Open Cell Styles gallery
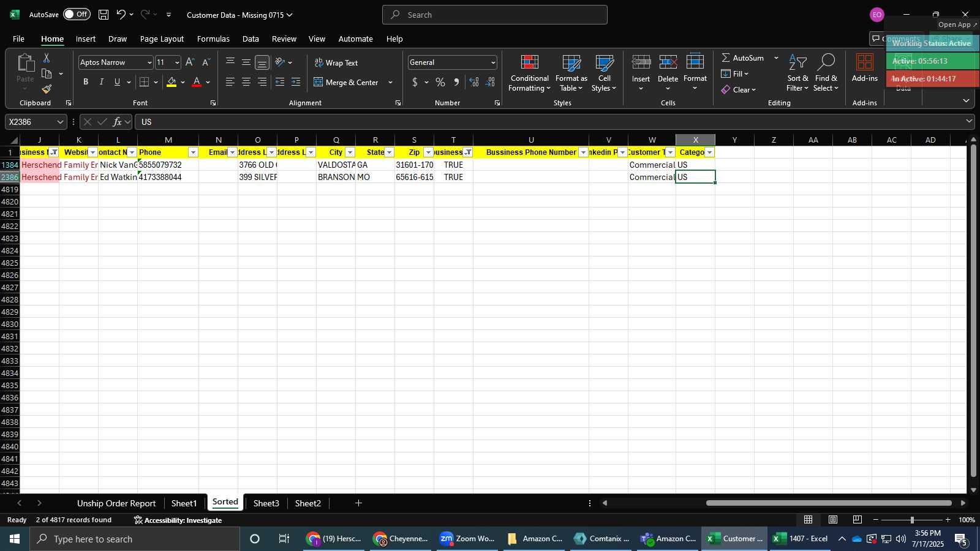The image size is (980, 551). tap(604, 73)
